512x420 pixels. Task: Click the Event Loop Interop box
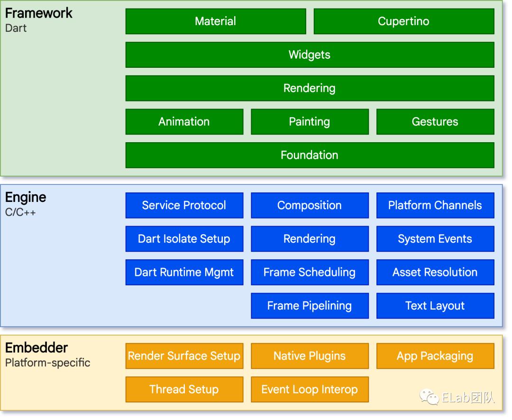tap(310, 389)
